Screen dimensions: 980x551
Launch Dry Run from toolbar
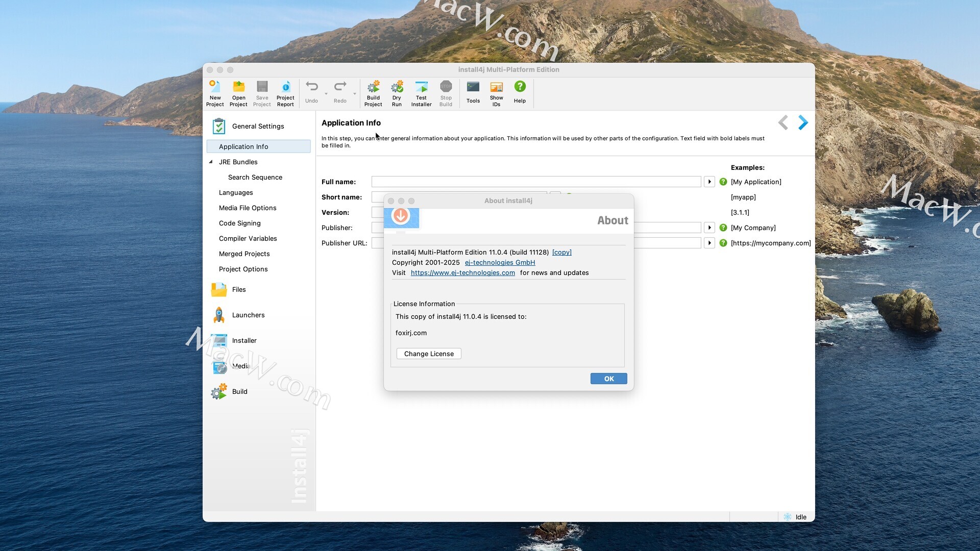pyautogui.click(x=397, y=93)
